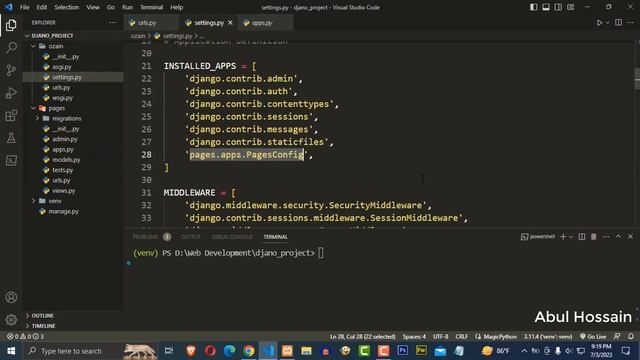Maximize the panel size chevron
This screenshot has width=640, height=360.
pos(618,237)
